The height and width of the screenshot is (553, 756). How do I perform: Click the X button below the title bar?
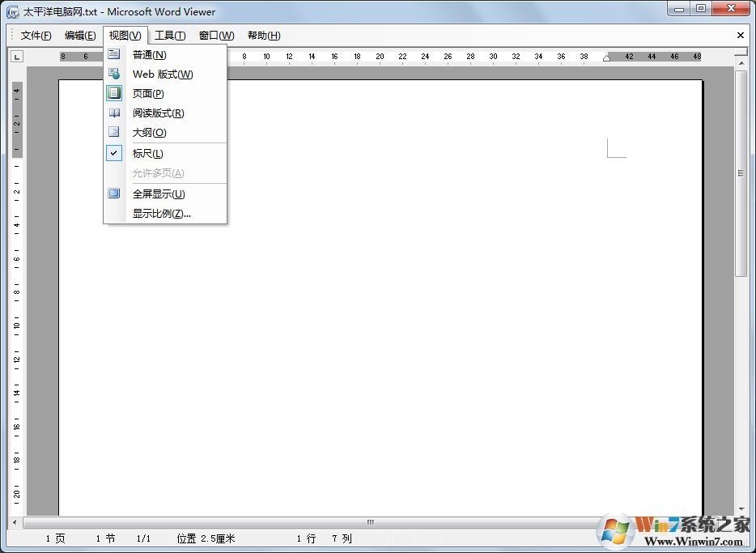[741, 35]
